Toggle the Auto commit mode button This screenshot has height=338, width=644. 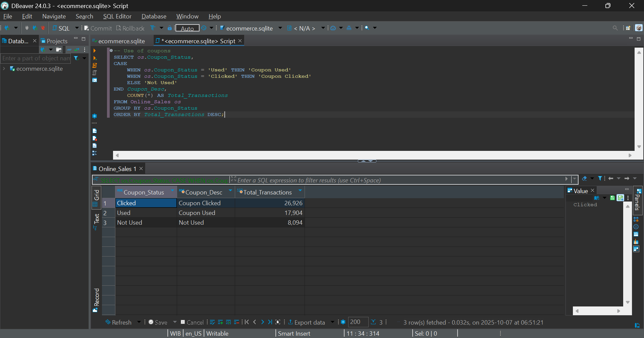[x=187, y=28]
